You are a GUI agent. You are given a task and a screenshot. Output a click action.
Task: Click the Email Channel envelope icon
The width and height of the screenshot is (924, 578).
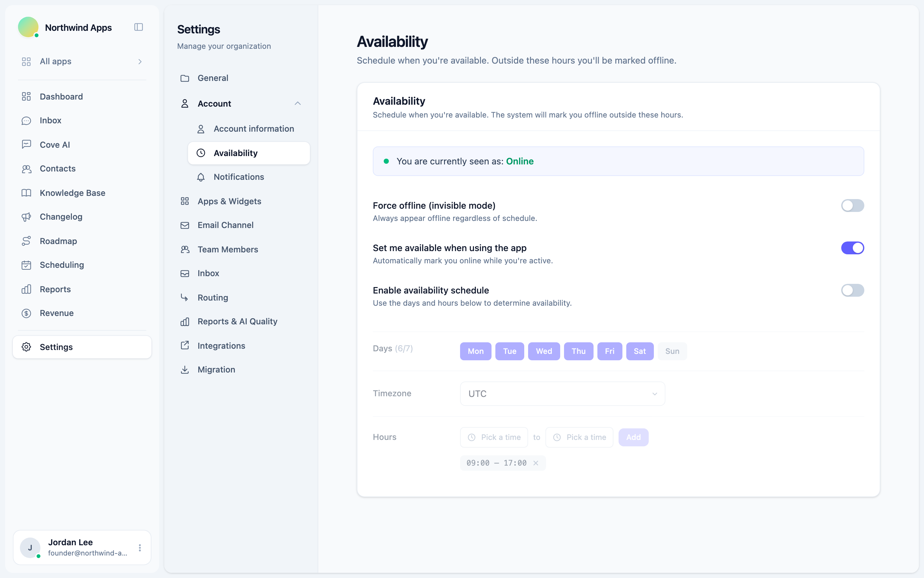[x=185, y=225]
